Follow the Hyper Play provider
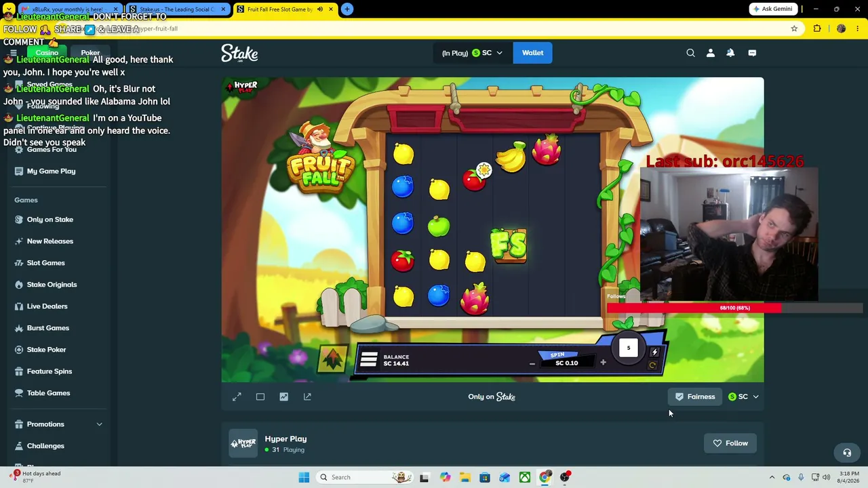The height and width of the screenshot is (488, 868). pyautogui.click(x=730, y=443)
